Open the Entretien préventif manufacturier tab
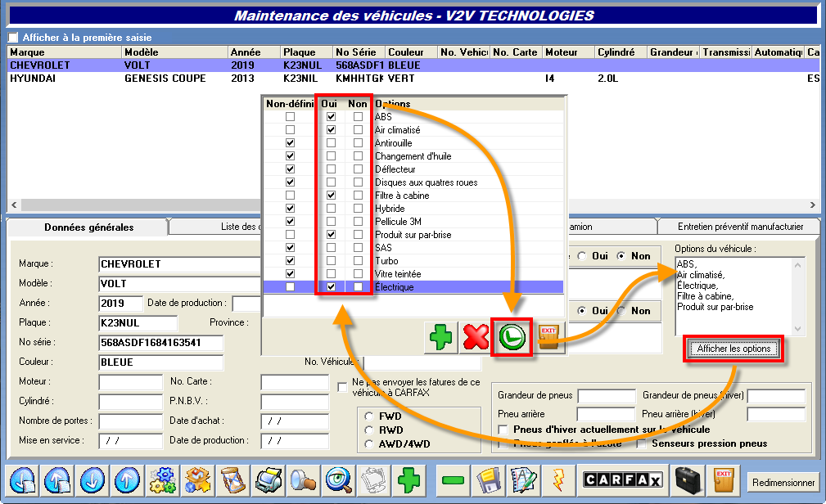826x504 pixels. 740,227
